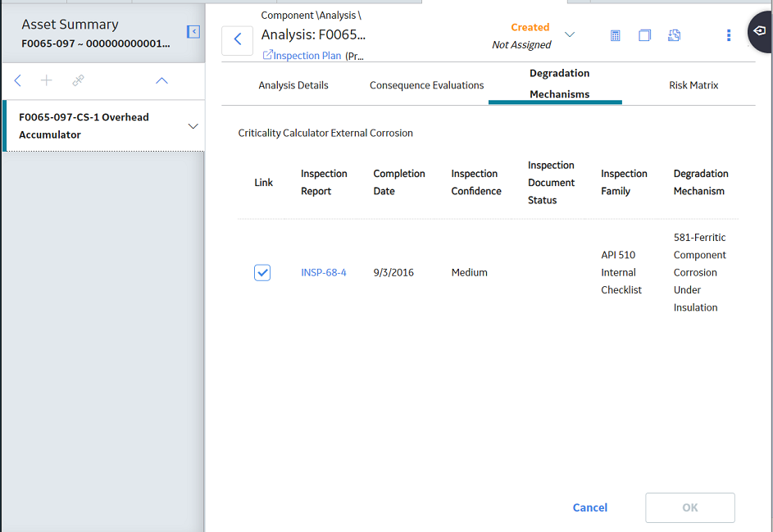Click the Inspection Report column header
773x532 pixels.
click(324, 183)
